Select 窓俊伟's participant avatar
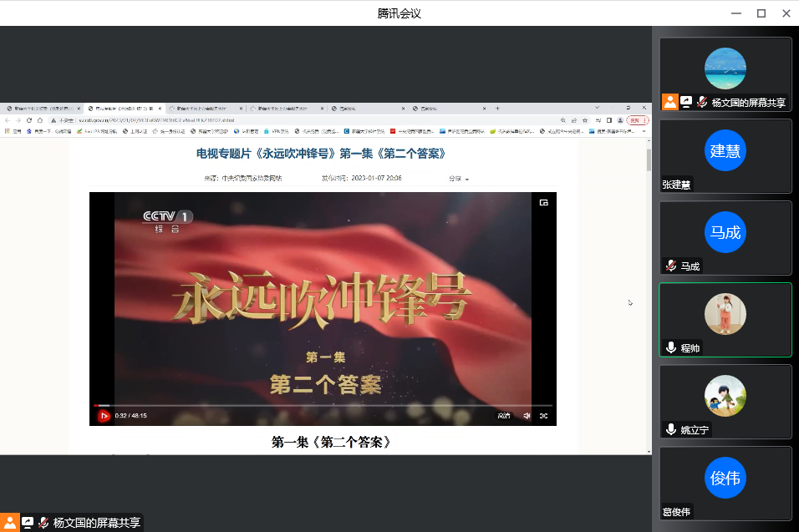This screenshot has width=799, height=532. click(725, 478)
